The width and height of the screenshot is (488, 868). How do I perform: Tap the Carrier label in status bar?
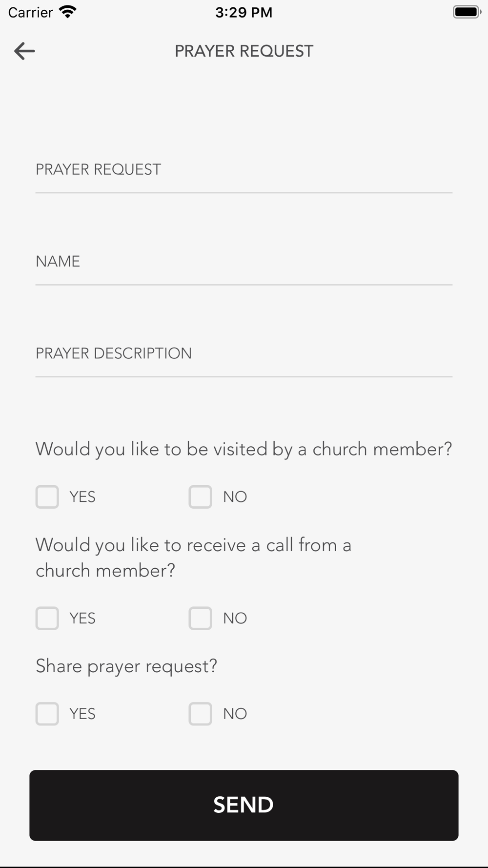pos(30,12)
